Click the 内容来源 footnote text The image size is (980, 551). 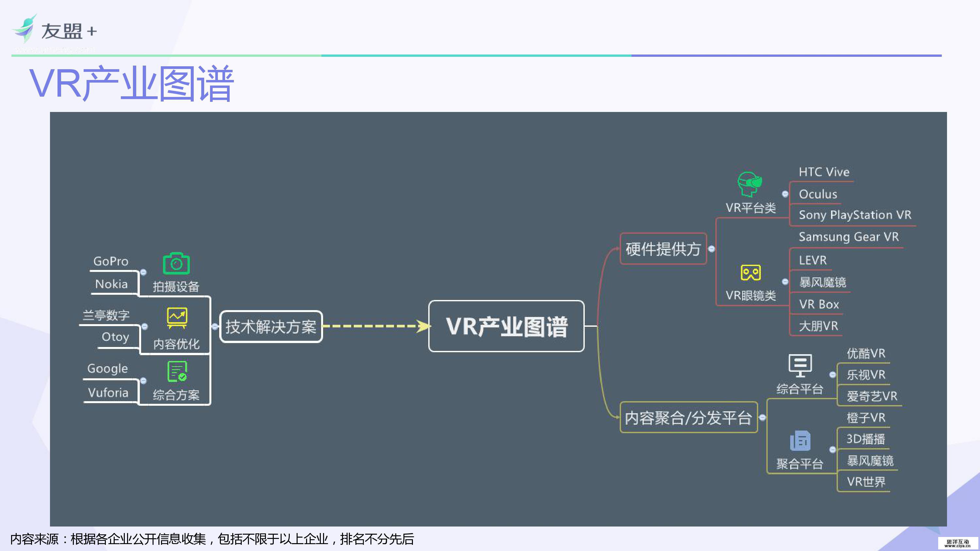click(x=212, y=539)
